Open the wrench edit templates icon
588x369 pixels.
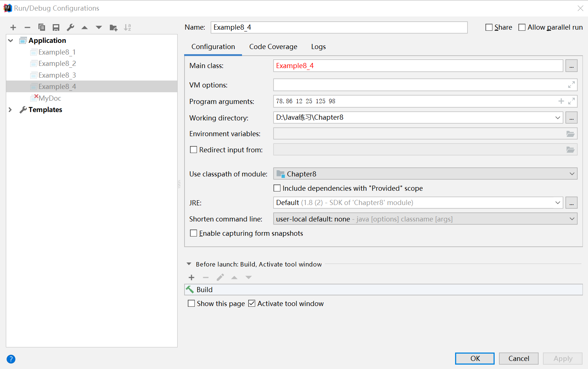70,27
